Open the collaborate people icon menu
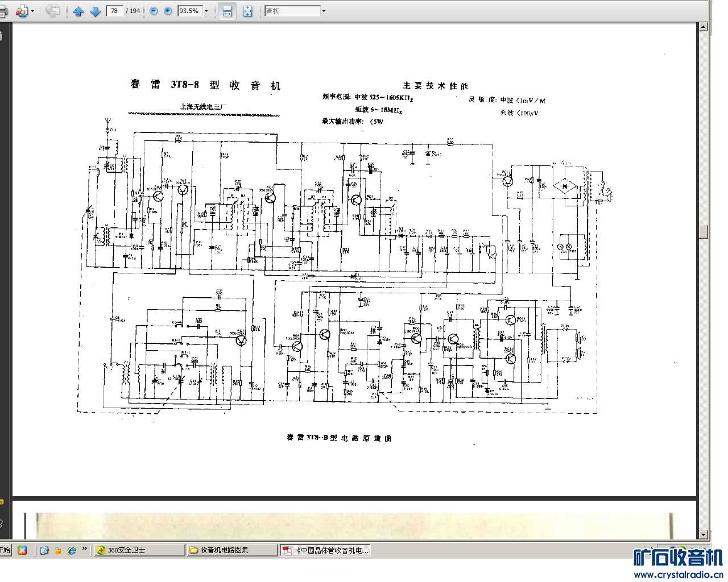Image resolution: width=728 pixels, height=582 pixels. [x=22, y=11]
